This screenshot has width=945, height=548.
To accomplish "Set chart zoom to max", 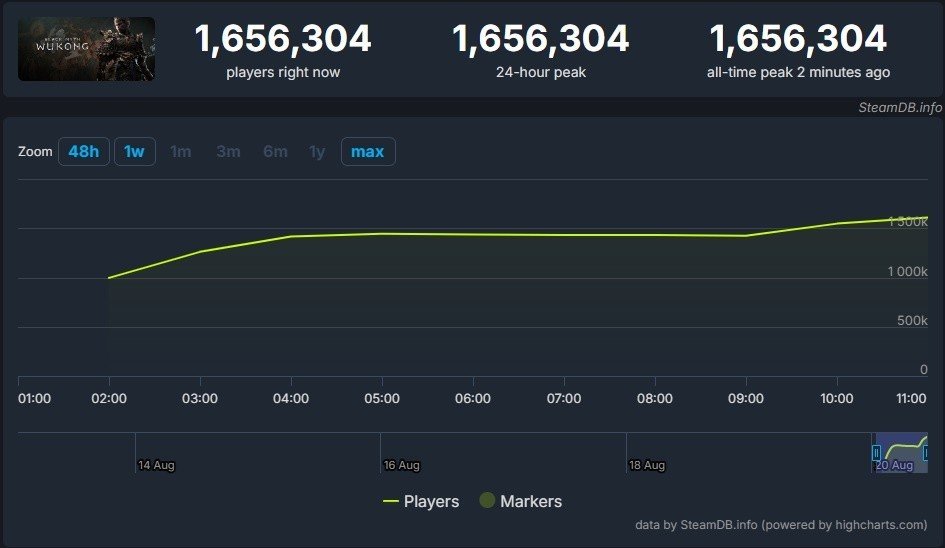I will point(368,151).
